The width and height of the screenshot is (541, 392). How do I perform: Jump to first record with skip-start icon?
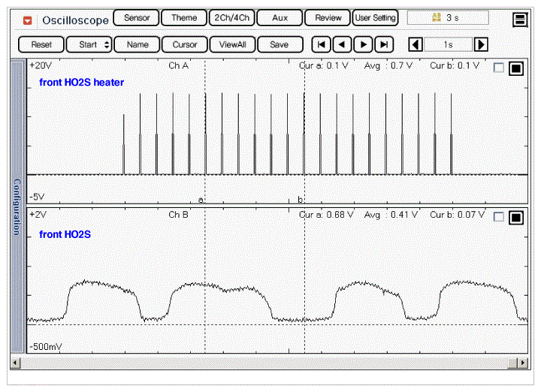pyautogui.click(x=321, y=44)
